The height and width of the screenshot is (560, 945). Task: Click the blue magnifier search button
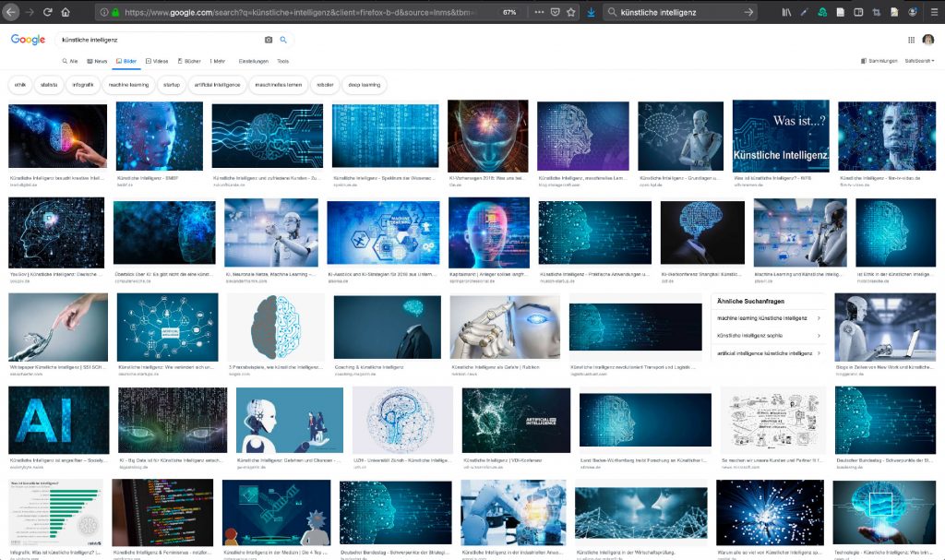pyautogui.click(x=283, y=41)
